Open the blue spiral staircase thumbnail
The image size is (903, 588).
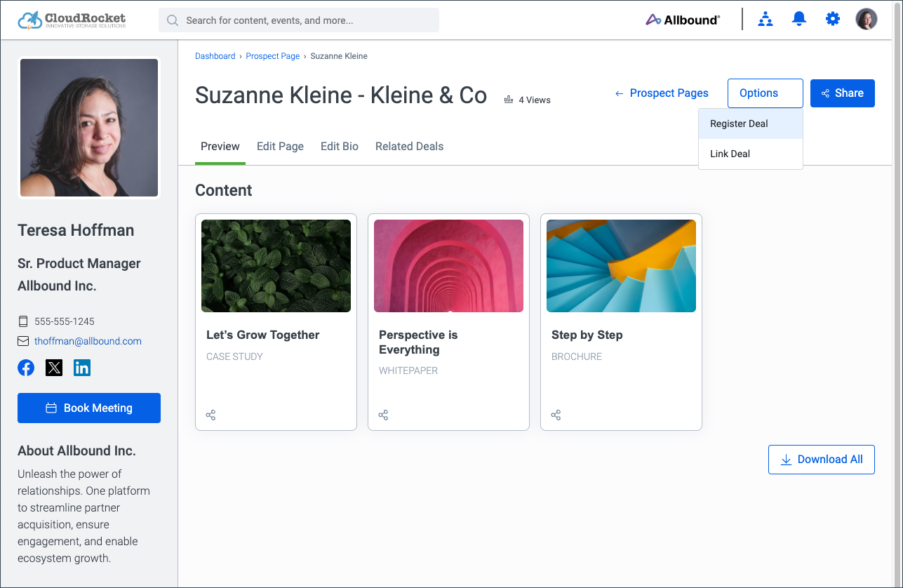tap(621, 266)
